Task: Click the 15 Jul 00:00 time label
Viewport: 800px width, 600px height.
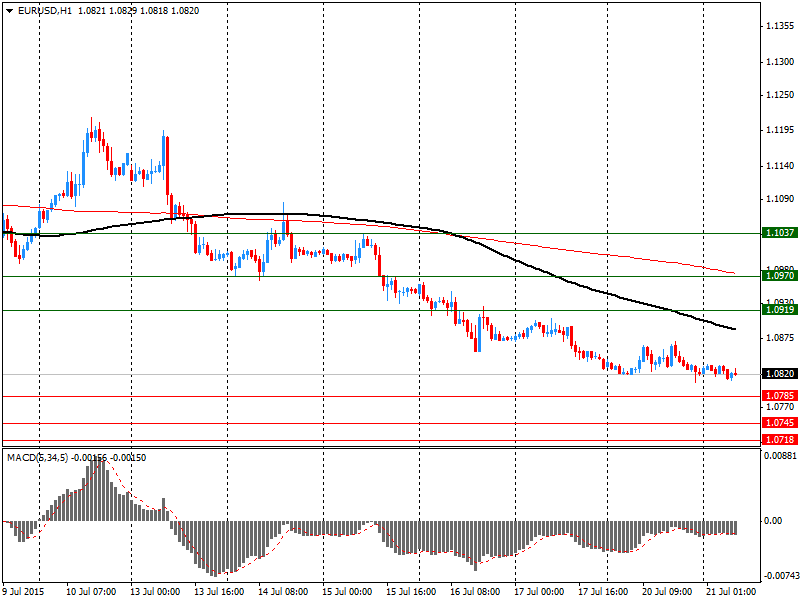Action: 347,592
